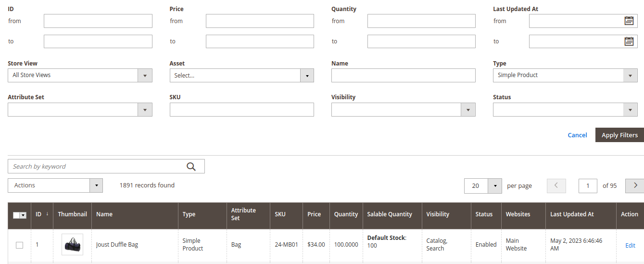Tick the Joust Duffle Bag row checkbox
Viewport: 644px width, 264px height.
coord(19,245)
